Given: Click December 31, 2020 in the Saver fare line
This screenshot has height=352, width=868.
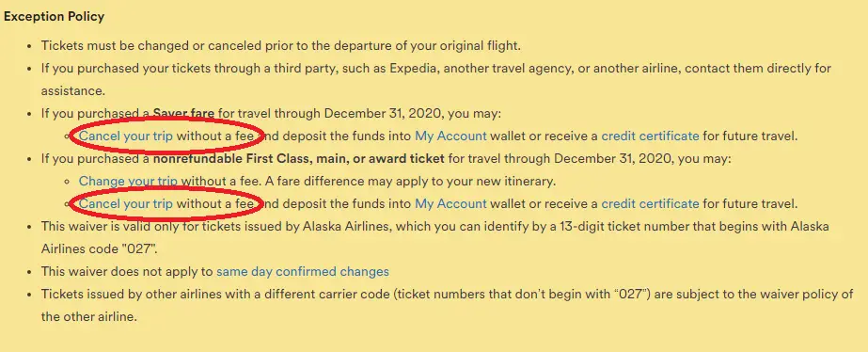Looking at the screenshot, I should pyautogui.click(x=384, y=113).
